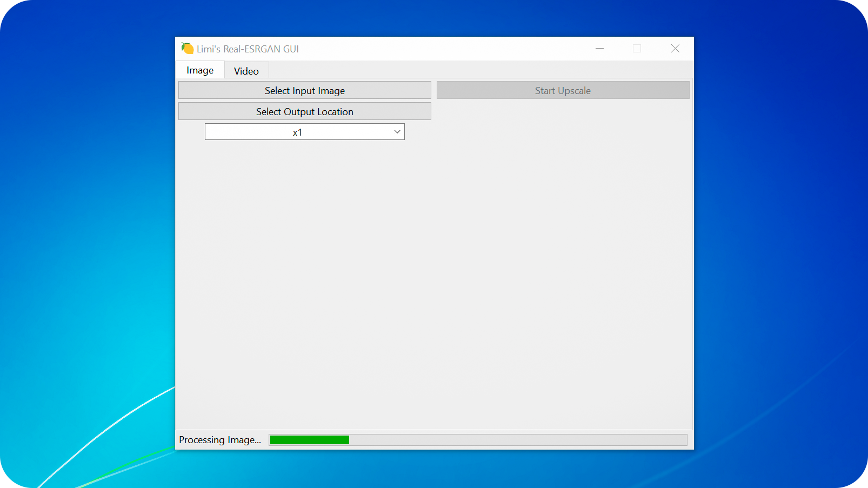Select the x1 value inside the combo box
Screen dimensions: 868x488
pos(297,131)
